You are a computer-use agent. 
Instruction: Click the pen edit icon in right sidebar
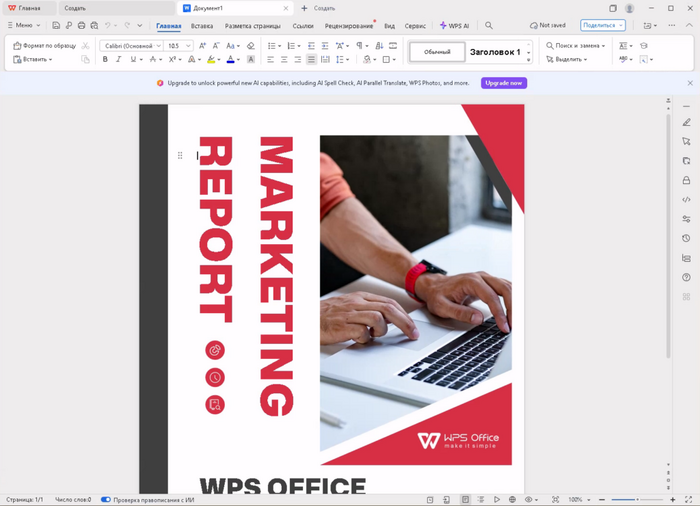pyautogui.click(x=686, y=122)
